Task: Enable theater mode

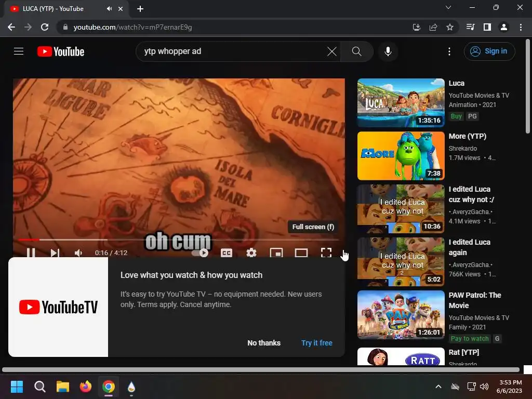Action: (x=301, y=253)
